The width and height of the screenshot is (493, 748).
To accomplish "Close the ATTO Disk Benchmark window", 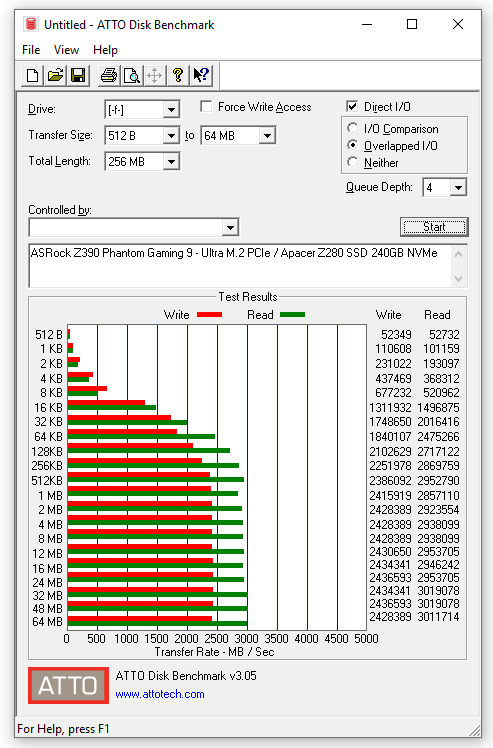I will click(458, 24).
